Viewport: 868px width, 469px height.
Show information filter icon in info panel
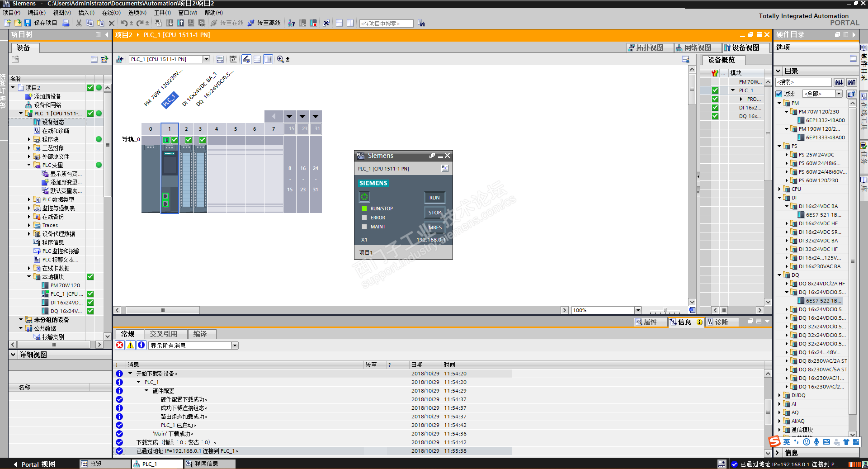(x=142, y=346)
